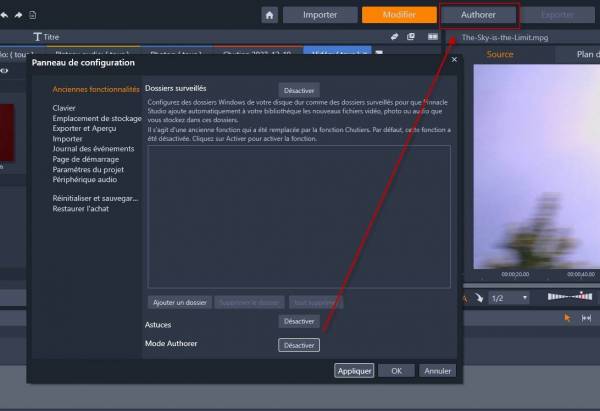Select the Source preview tab

(500, 54)
